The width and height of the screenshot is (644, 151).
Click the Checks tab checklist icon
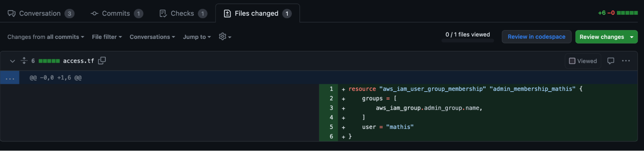(x=163, y=13)
